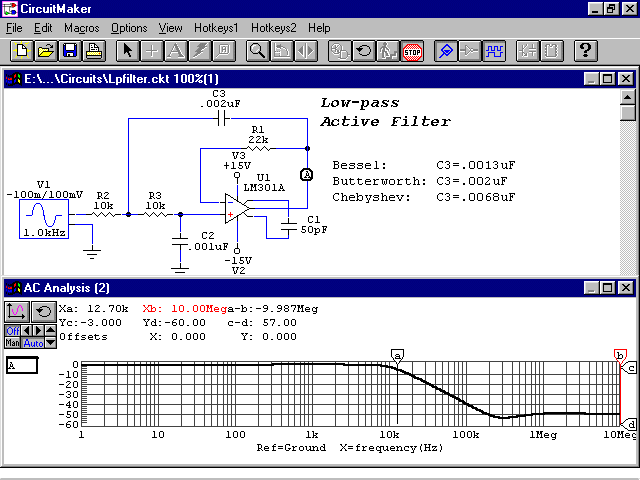Click the reset button in AC Analysis
This screenshot has height=480, width=640.
(42, 311)
